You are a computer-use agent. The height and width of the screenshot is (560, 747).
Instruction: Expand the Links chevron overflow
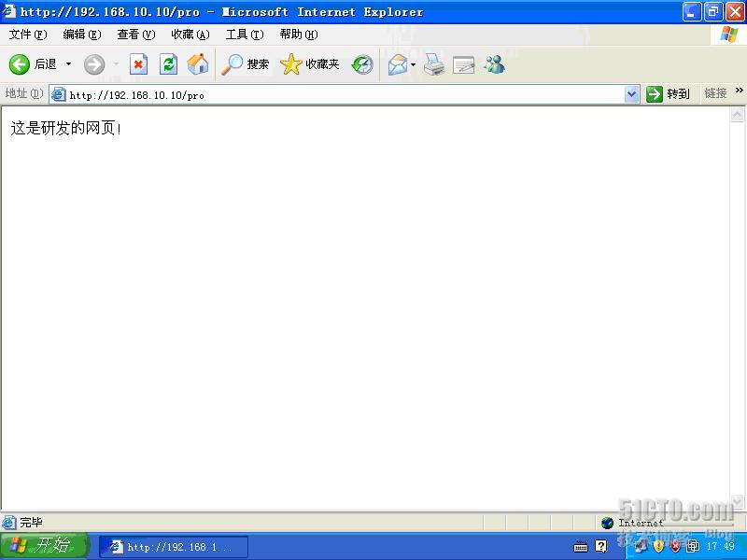click(739, 90)
